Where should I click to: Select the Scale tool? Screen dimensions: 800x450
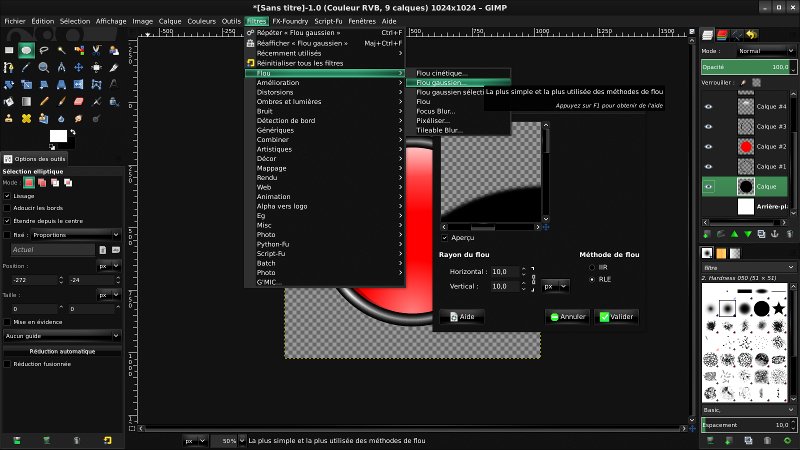click(27, 85)
